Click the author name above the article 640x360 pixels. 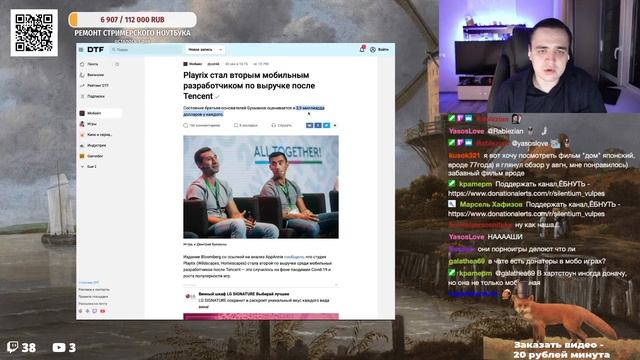pos(213,64)
